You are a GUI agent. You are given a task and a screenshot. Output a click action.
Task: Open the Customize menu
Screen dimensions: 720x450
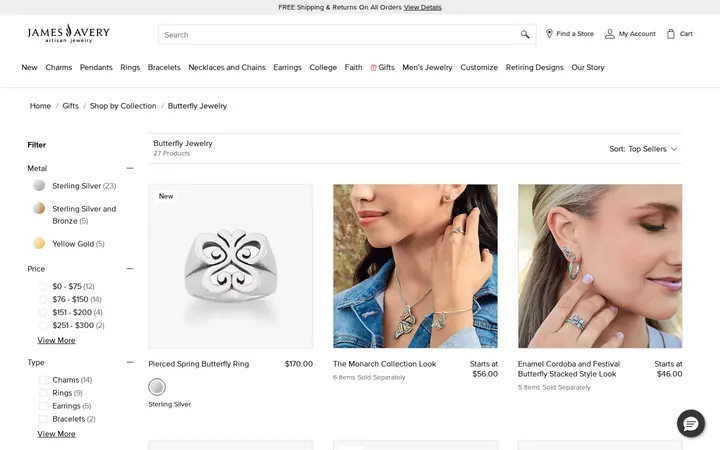click(479, 67)
